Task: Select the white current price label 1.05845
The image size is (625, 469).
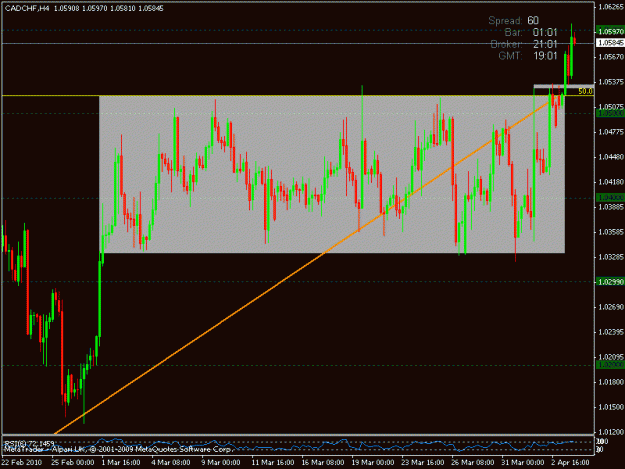Action: [x=610, y=43]
